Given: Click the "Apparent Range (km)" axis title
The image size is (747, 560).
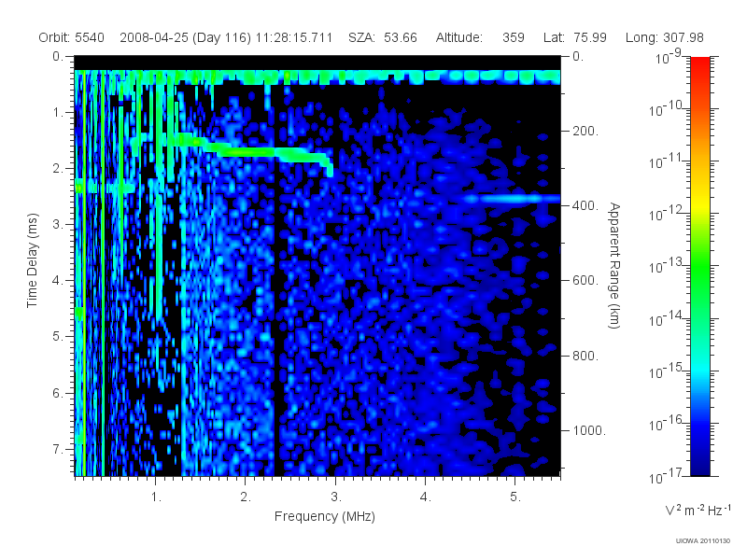Looking at the screenshot, I should (x=614, y=266).
